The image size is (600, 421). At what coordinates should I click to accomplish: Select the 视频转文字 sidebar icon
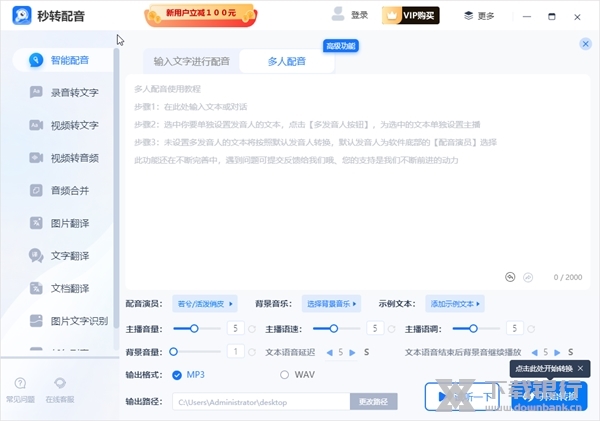36,125
